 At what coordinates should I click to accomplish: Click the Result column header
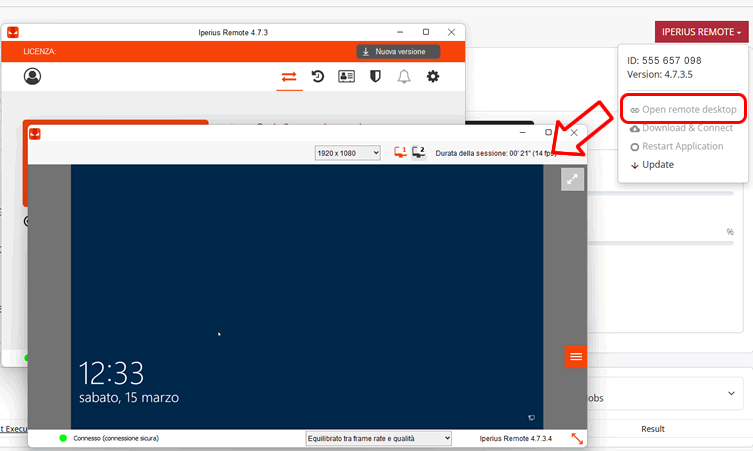pos(653,429)
